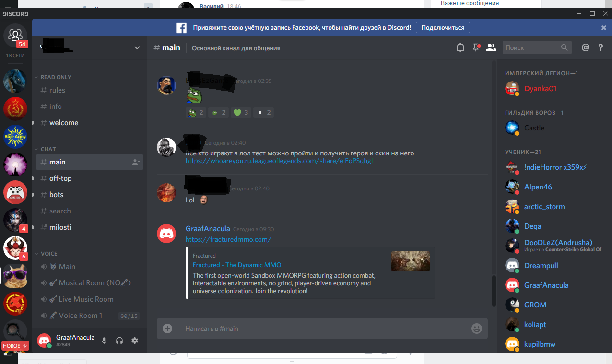The height and width of the screenshot is (364, 612).
Task: Click GraafAnacula message author name
Action: click(208, 229)
